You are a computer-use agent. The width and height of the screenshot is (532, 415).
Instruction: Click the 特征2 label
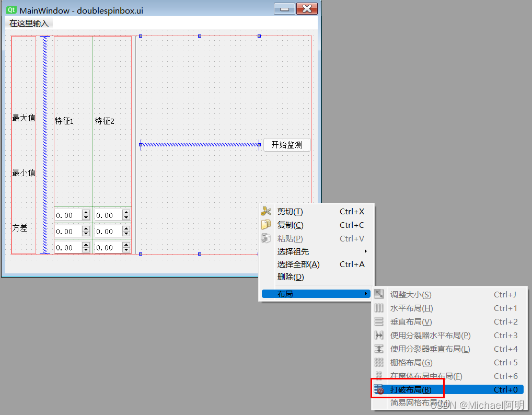105,121
